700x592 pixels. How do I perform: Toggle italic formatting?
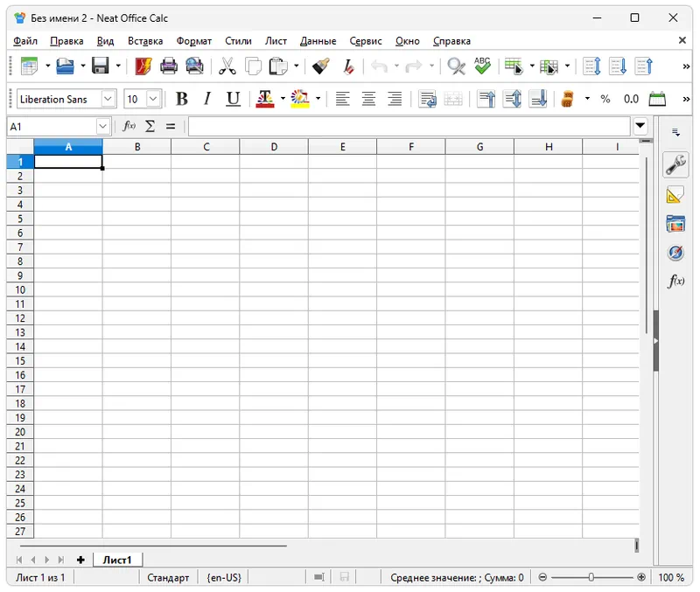pos(207,99)
